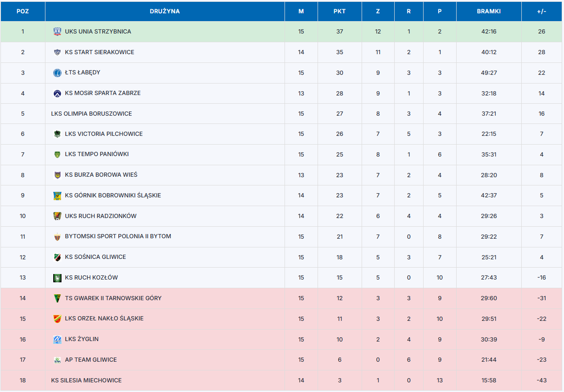564x392 pixels.
Task: Select AP Team Gliwice table row name
Action: 91,360
